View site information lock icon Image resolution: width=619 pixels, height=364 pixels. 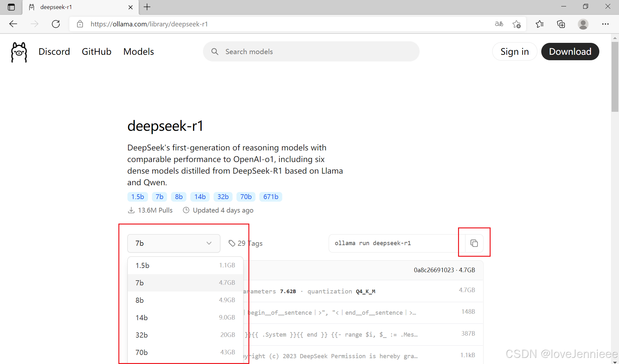(x=80, y=24)
